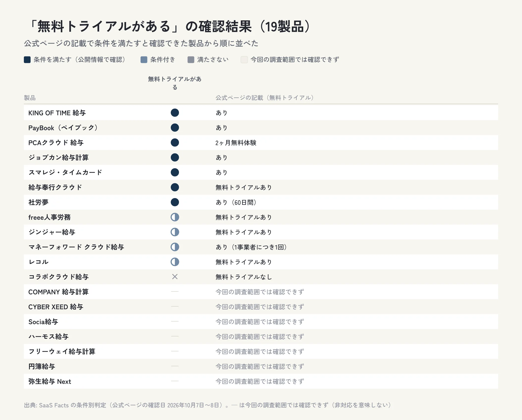The width and height of the screenshot is (522, 420).
Task: Click the あり（60日間） cell text
Action: tap(236, 202)
